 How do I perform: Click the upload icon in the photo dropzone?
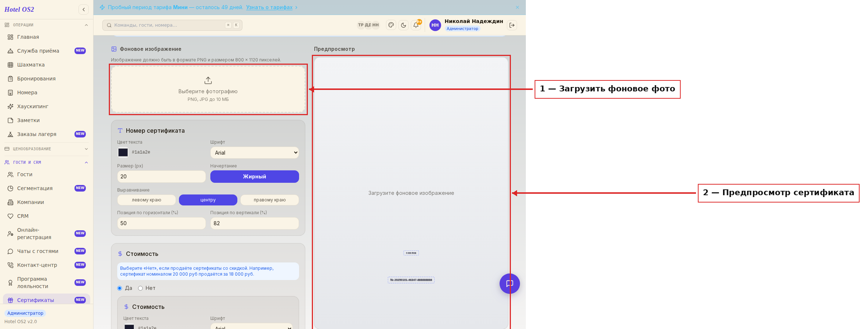(x=208, y=80)
